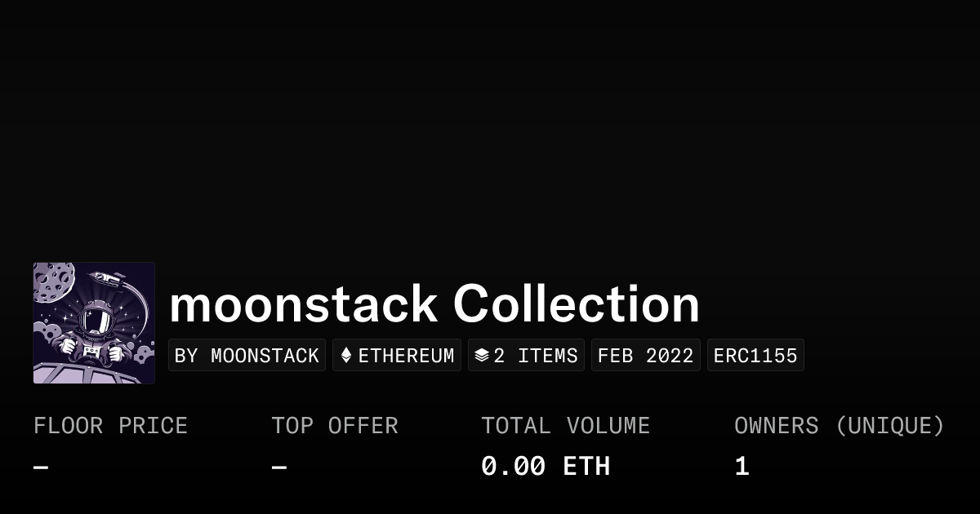Click the stacked layers items icon
980x514 pixels.
(x=482, y=356)
